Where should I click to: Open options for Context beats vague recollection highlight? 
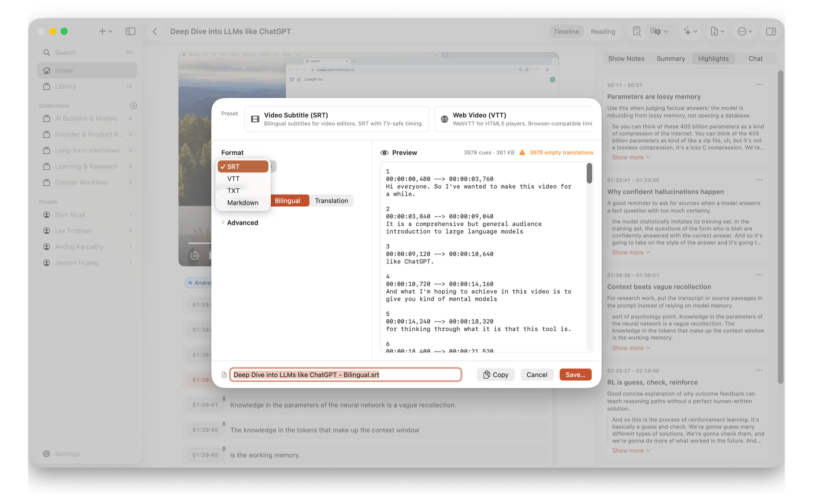click(759, 275)
